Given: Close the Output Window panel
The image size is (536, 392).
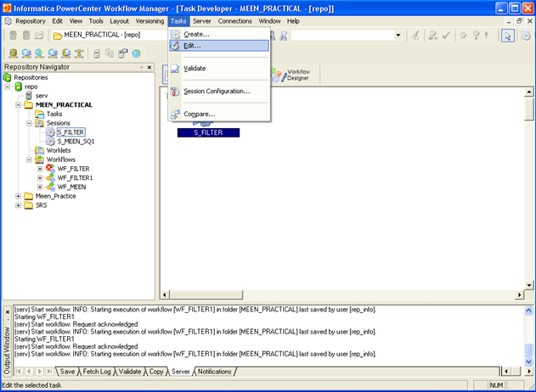Looking at the screenshot, I should tap(8, 311).
